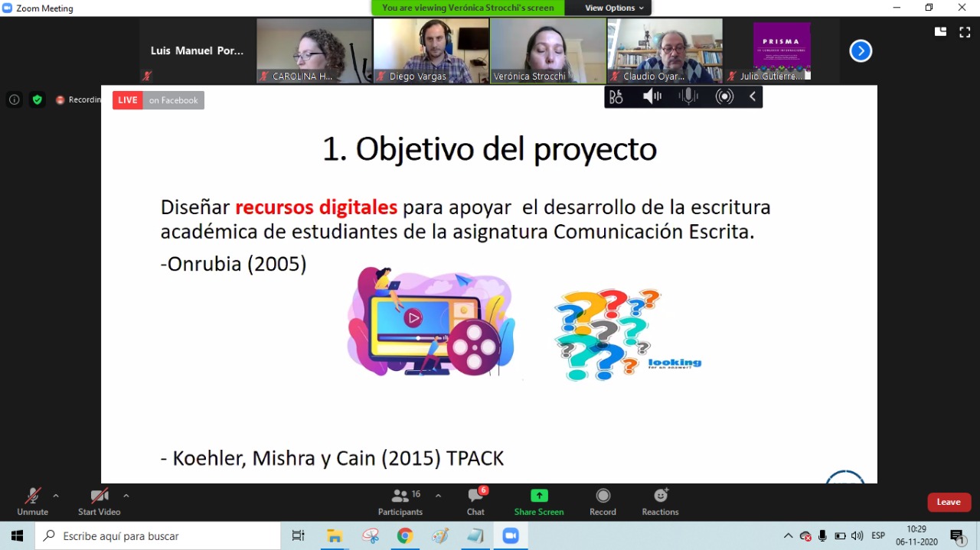Image resolution: width=980 pixels, height=550 pixels.
Task: Open video options arrow beside Start Video
Action: click(x=126, y=496)
